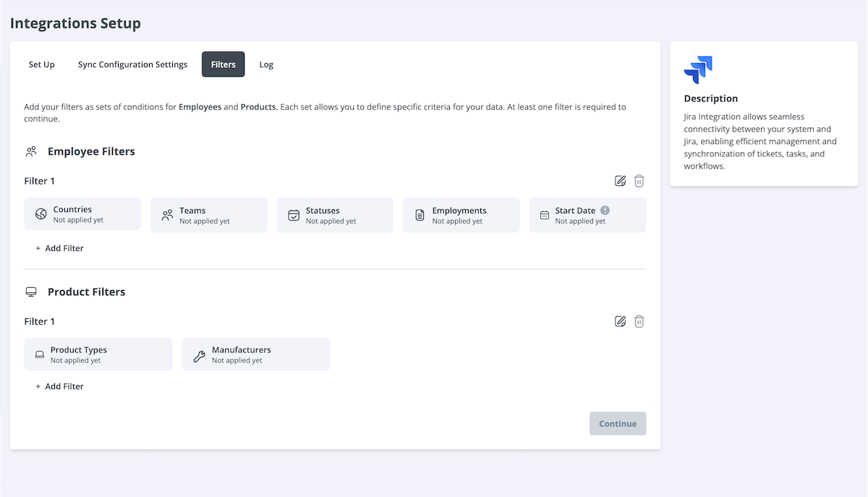Edit Filter 1 under Employee Filters

pos(620,181)
